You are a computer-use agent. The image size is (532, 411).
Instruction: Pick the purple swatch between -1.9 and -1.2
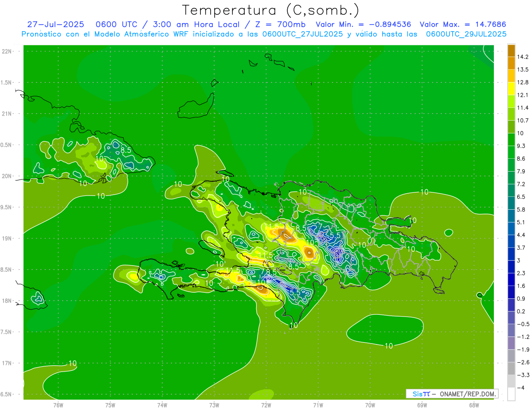(511, 343)
